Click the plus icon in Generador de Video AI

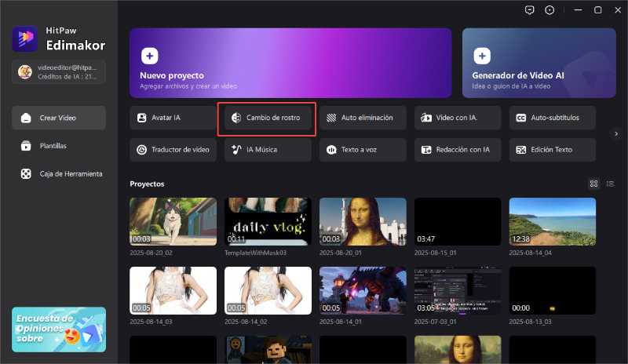click(482, 56)
